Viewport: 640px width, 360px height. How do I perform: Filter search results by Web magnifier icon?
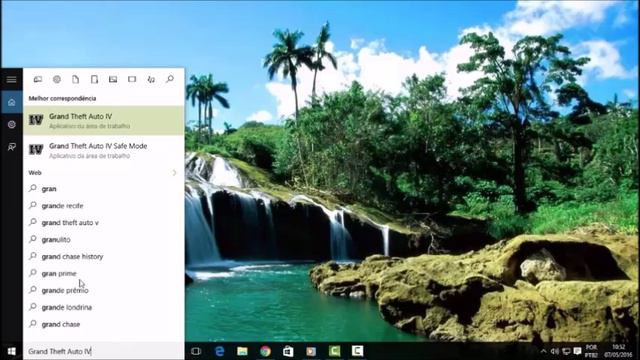pos(170,79)
